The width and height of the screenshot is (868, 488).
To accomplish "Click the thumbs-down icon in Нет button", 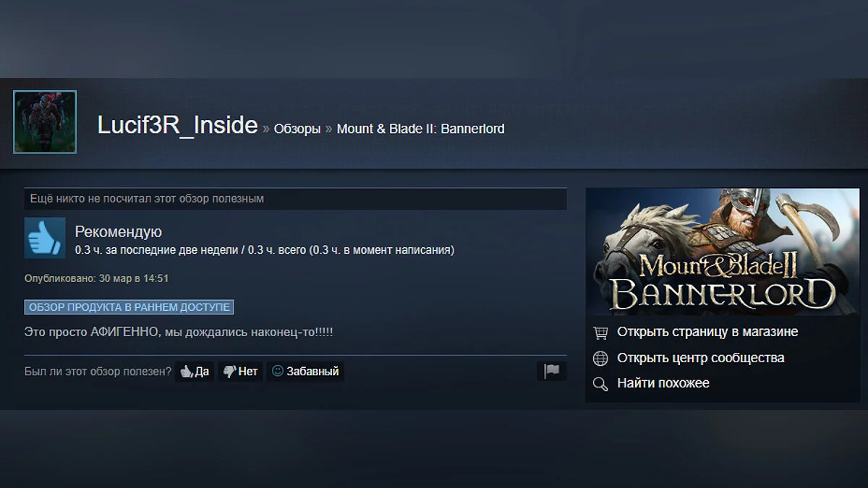I will (x=230, y=372).
